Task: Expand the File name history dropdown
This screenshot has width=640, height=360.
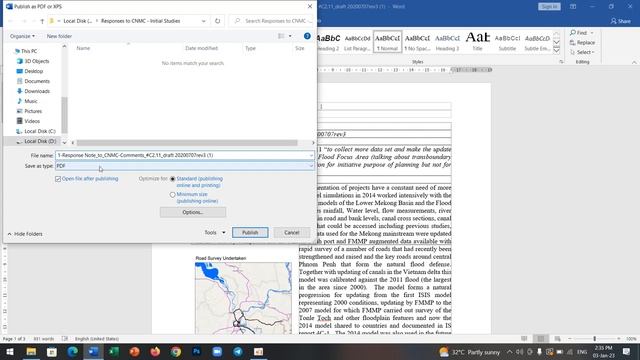Action: tap(311, 155)
